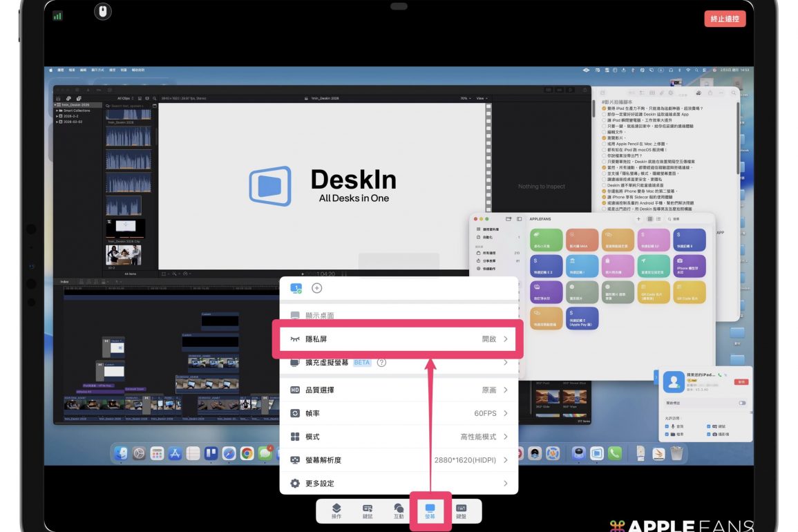Open the 螢幕解析度 resolution submenu

(398, 460)
